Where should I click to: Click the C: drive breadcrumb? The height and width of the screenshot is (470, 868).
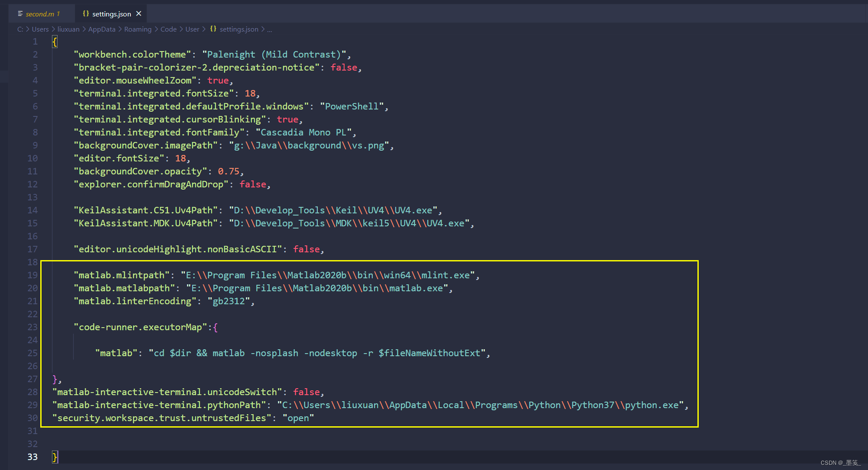(20, 29)
